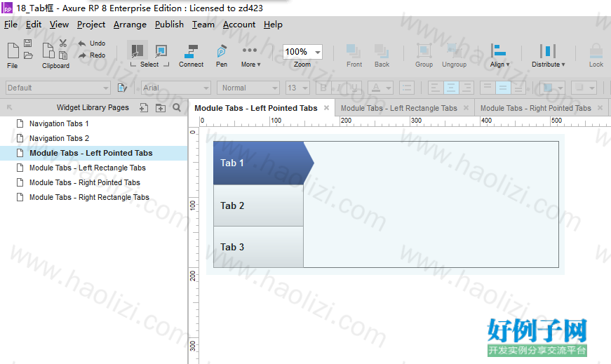Align text left
611x364 pixels.
435,88
